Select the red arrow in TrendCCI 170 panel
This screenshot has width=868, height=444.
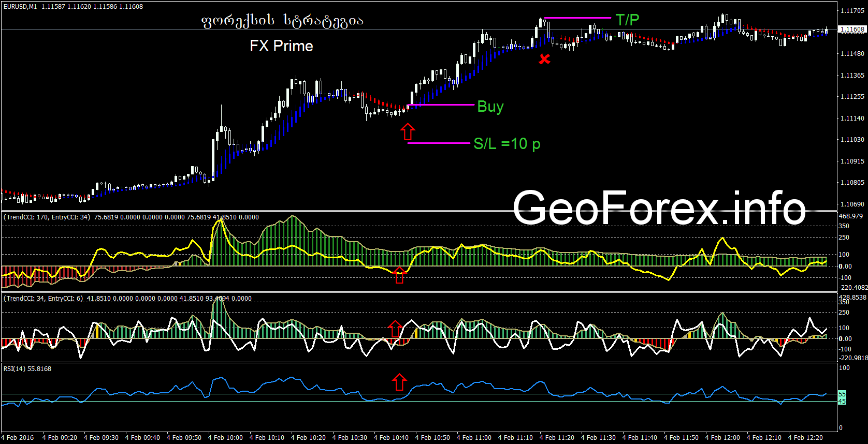pyautogui.click(x=399, y=275)
